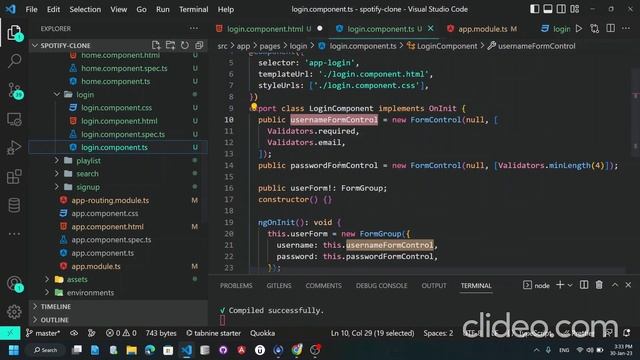Screen dimensions: 640x360
Task: Open the database view in activity bar
Action: 14,205
